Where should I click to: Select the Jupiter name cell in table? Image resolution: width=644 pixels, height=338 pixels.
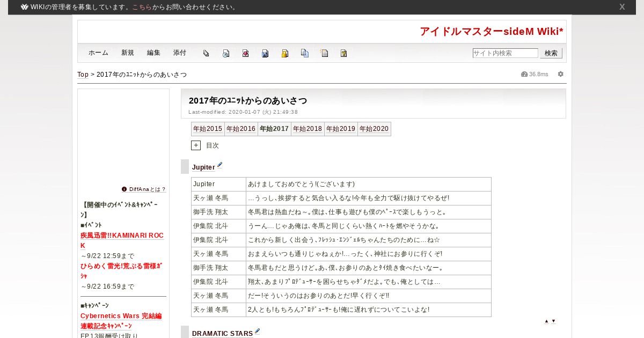click(x=218, y=184)
